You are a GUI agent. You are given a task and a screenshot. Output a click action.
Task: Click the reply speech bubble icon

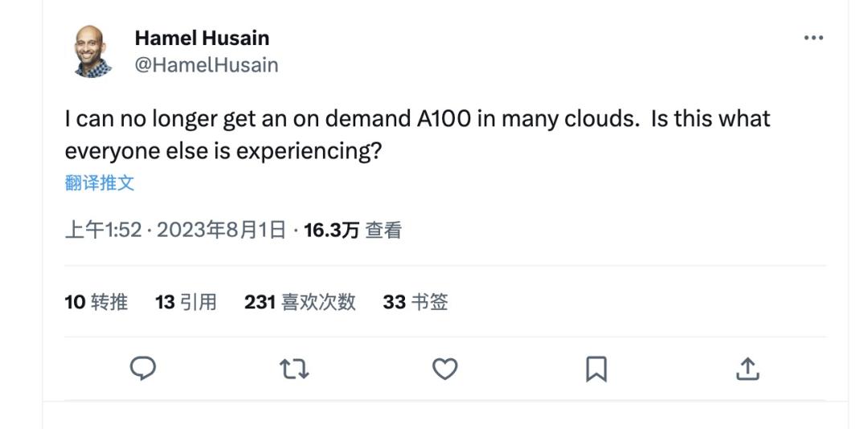143,368
